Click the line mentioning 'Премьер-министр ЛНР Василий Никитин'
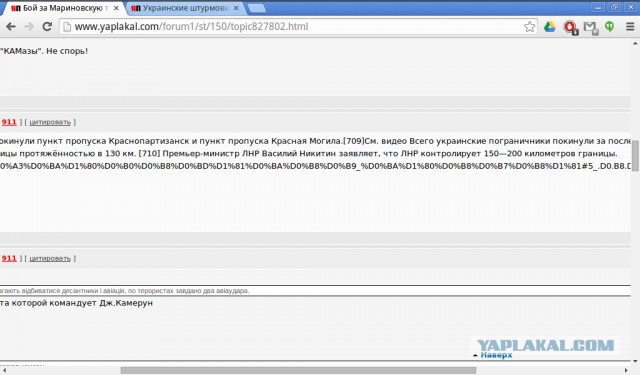Image resolution: width=640 pixels, height=375 pixels. tap(309, 154)
